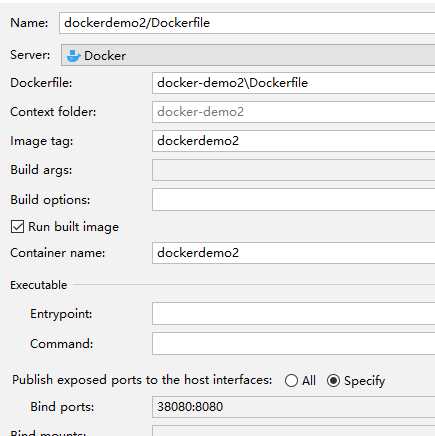The image size is (435, 436).
Task: Click the Build args field
Action: [294, 170]
